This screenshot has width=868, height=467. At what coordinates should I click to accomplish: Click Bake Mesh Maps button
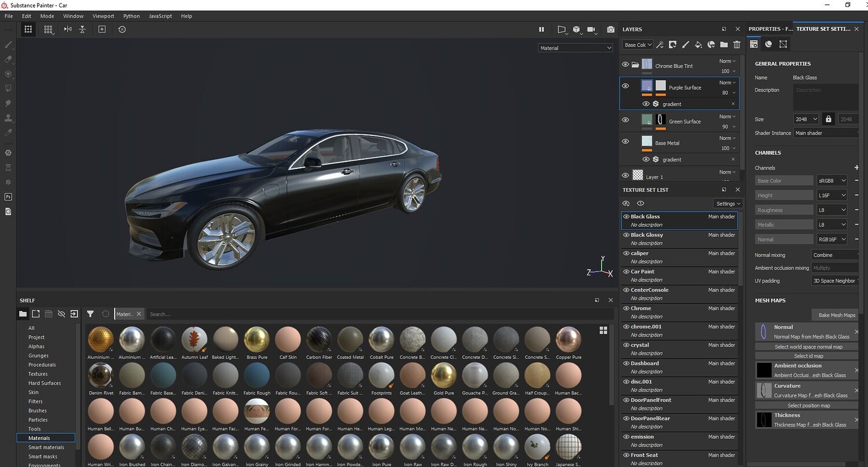point(836,315)
